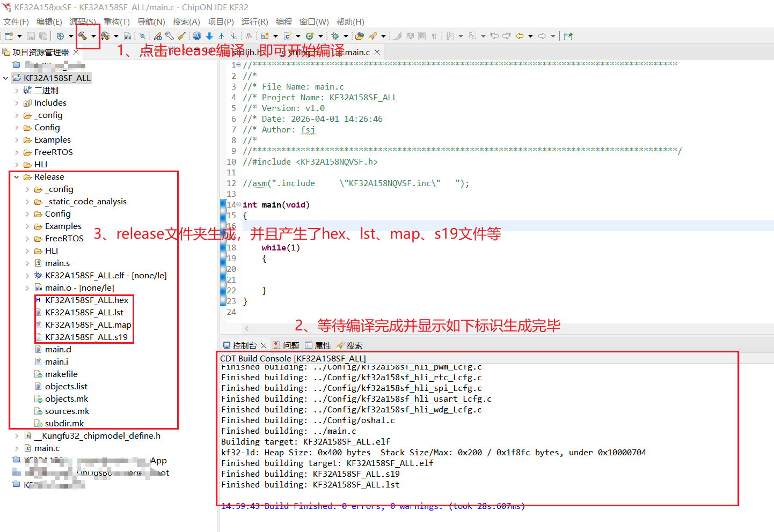
Task: Click the editor horizontal scroll left arrow
Action: point(247,328)
